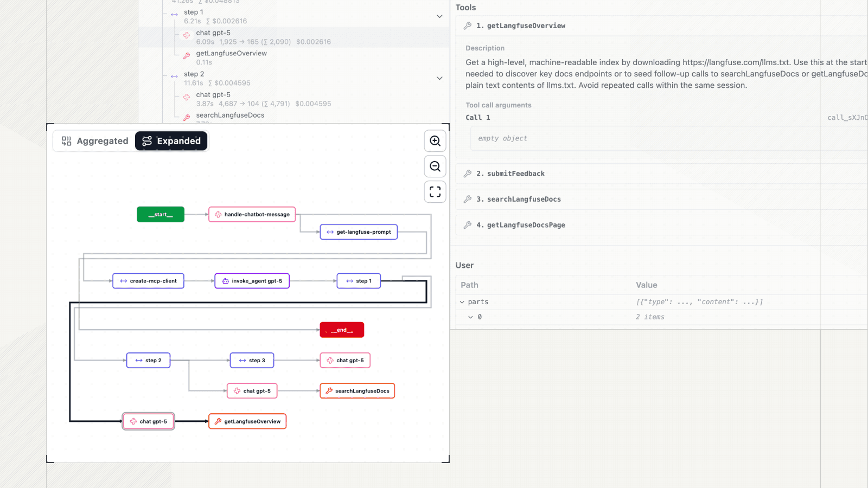Screen dimensions: 868x488
Task: Click step 1 span icon in tree
Action: pyautogui.click(x=174, y=15)
